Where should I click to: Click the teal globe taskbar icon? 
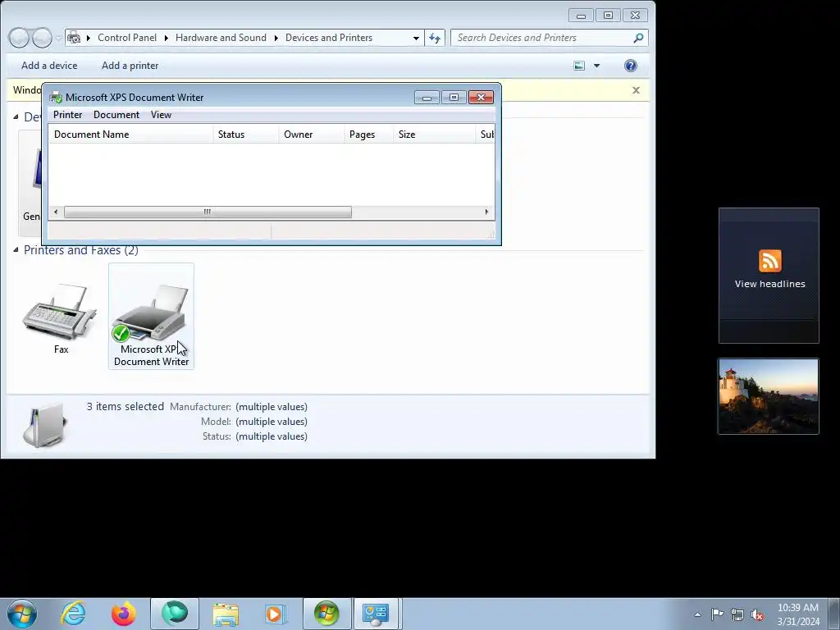click(x=175, y=614)
